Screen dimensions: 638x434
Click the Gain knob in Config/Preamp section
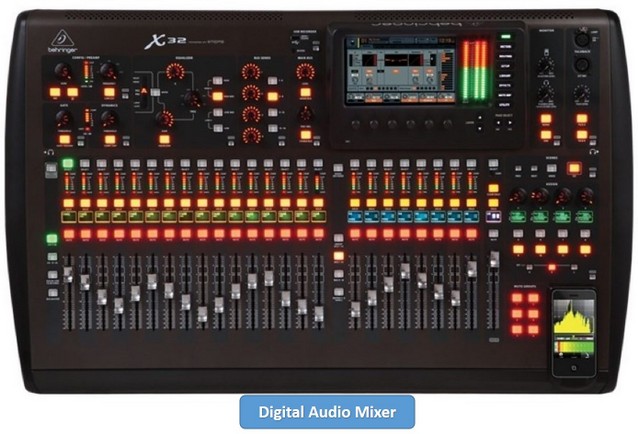click(63, 71)
